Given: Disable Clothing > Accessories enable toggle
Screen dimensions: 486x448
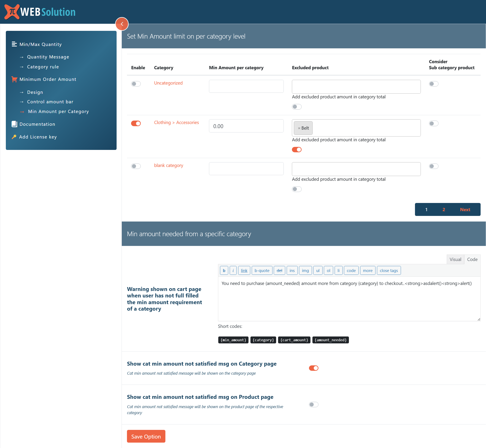Looking at the screenshot, I should [x=136, y=123].
